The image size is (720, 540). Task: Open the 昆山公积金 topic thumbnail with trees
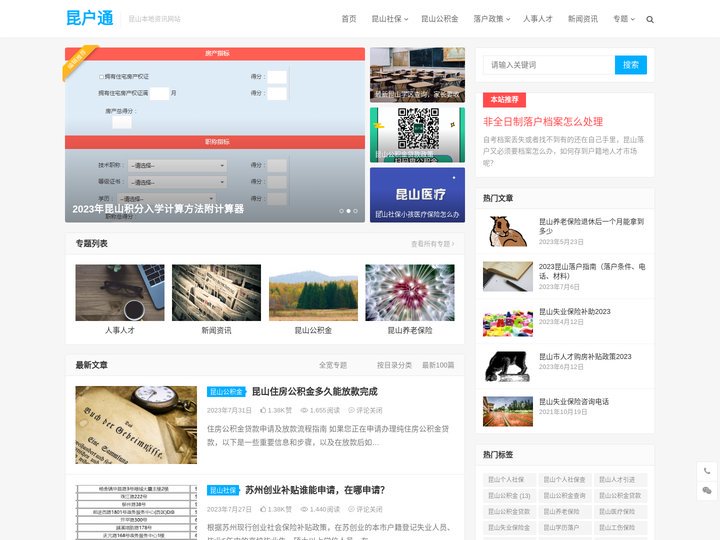pos(313,292)
